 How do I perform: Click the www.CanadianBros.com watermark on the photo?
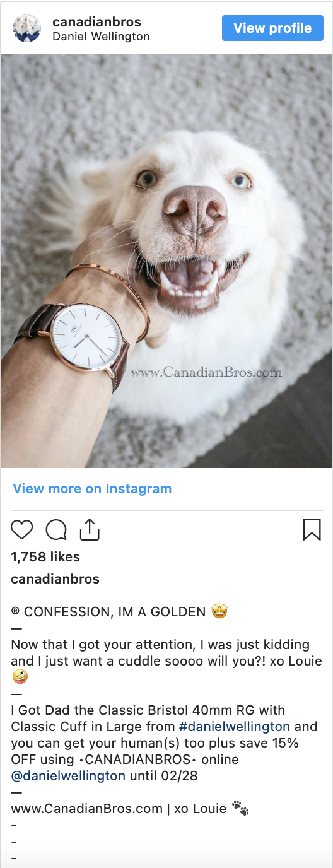206,372
